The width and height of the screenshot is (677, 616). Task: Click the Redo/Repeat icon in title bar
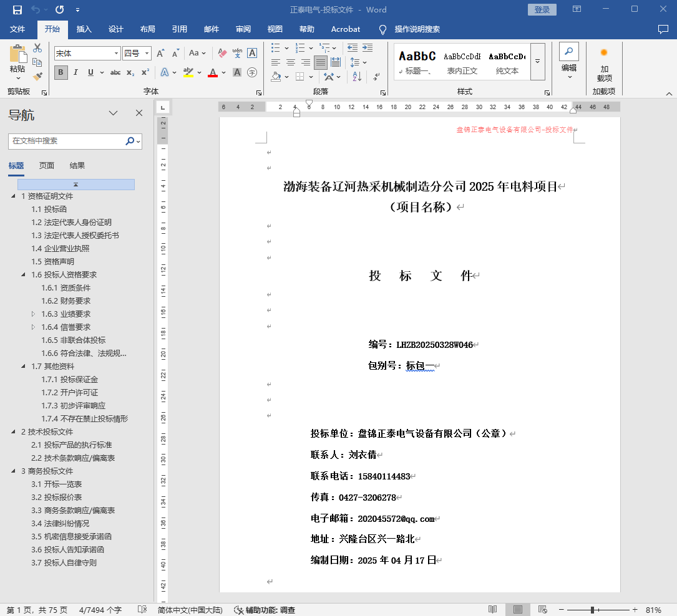point(59,9)
